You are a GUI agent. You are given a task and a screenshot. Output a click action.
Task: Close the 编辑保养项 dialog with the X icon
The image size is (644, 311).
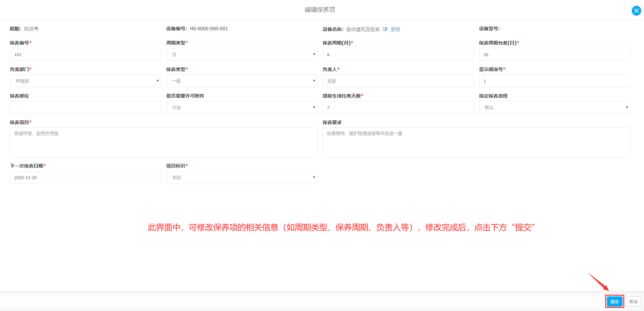(x=636, y=11)
